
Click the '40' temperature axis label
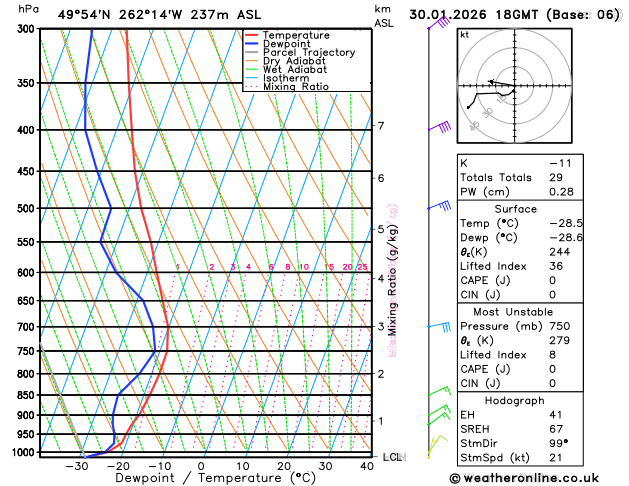(x=367, y=466)
